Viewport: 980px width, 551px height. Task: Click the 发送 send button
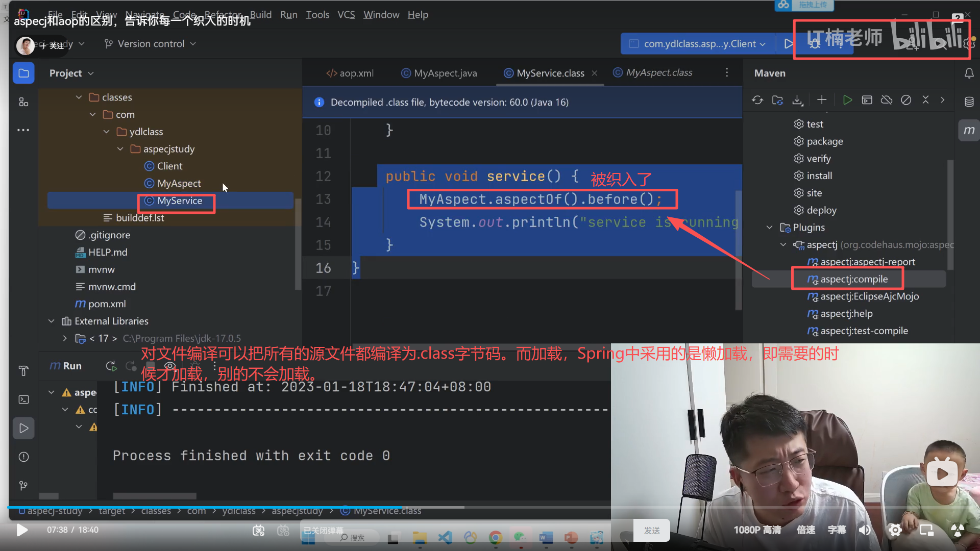point(652,531)
